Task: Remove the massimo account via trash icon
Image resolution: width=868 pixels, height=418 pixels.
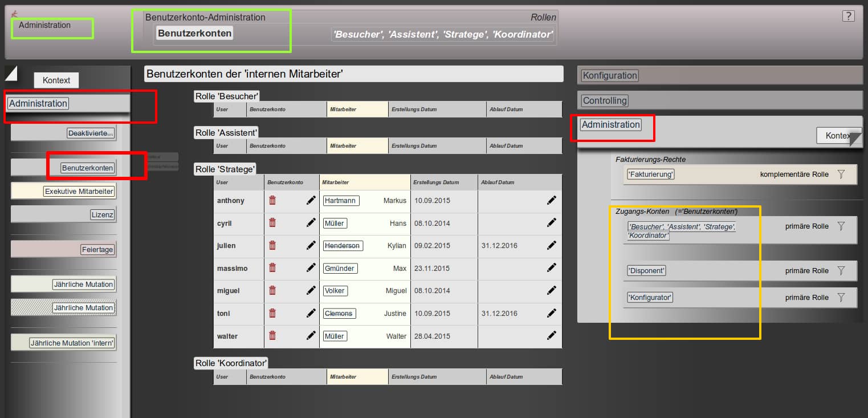Action: pyautogui.click(x=272, y=268)
